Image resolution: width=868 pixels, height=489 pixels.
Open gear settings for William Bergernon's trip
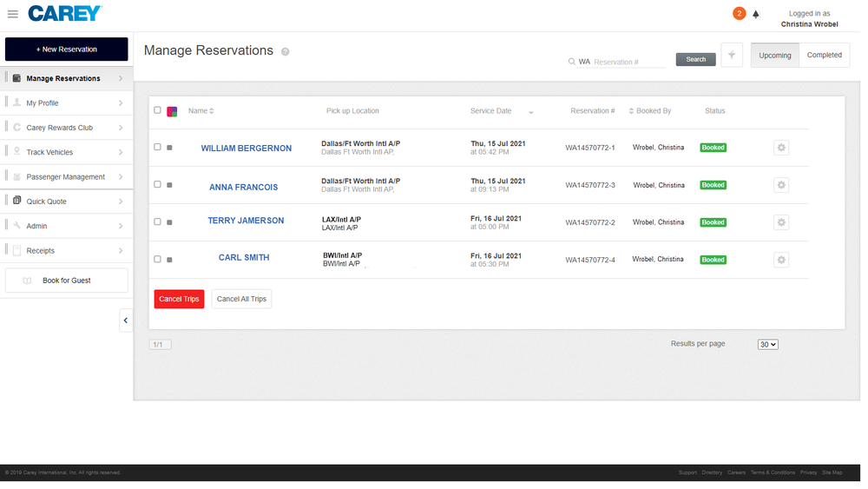(781, 148)
